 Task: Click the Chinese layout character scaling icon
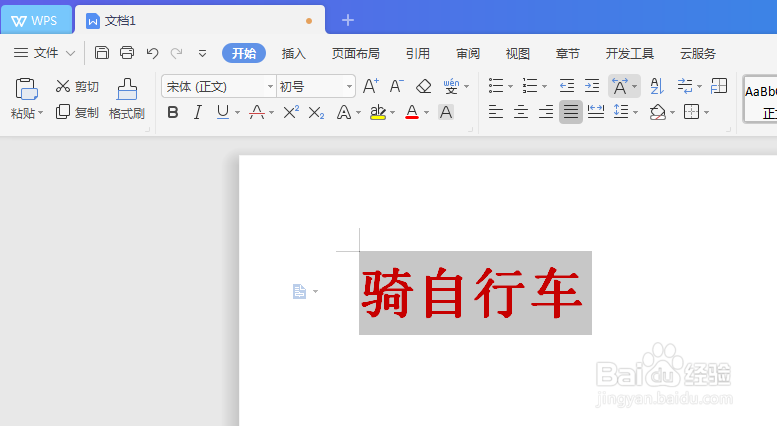tap(620, 86)
